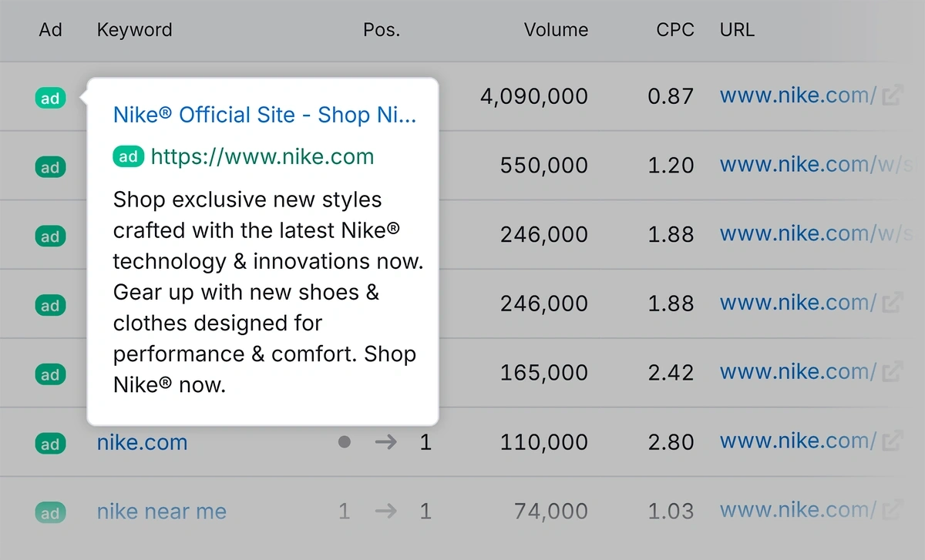
Task: Open the external link icon in the 74,000 row
Action: [x=893, y=510]
